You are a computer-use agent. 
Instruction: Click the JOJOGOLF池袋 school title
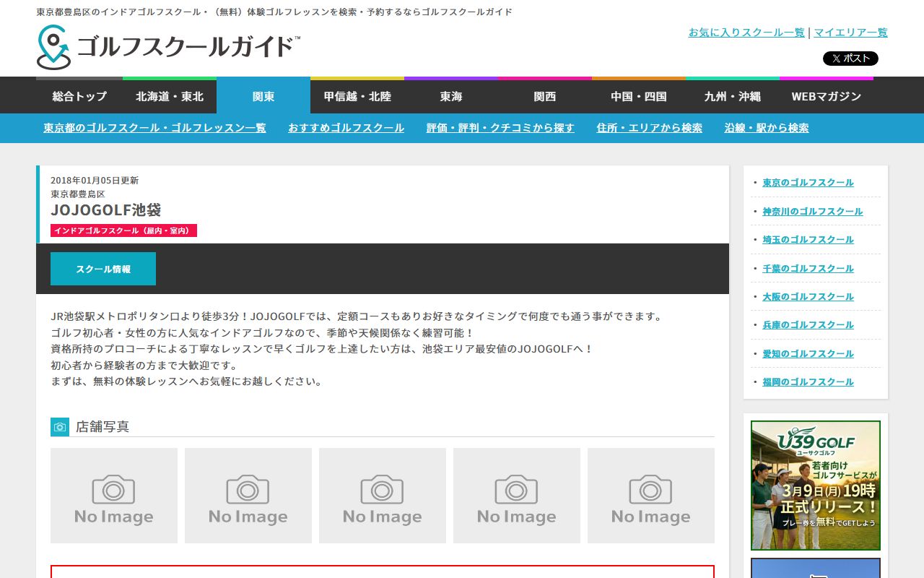pos(106,210)
